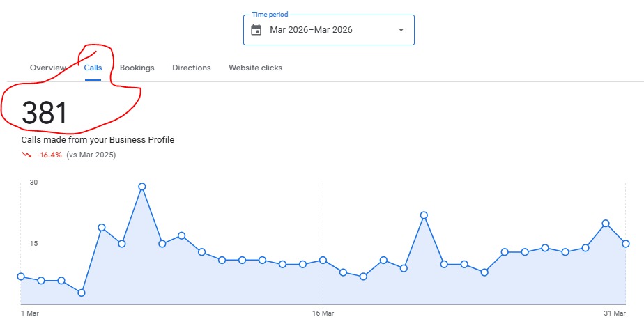The height and width of the screenshot is (326, 644).
Task: Select the Calls tab
Action: (x=93, y=68)
